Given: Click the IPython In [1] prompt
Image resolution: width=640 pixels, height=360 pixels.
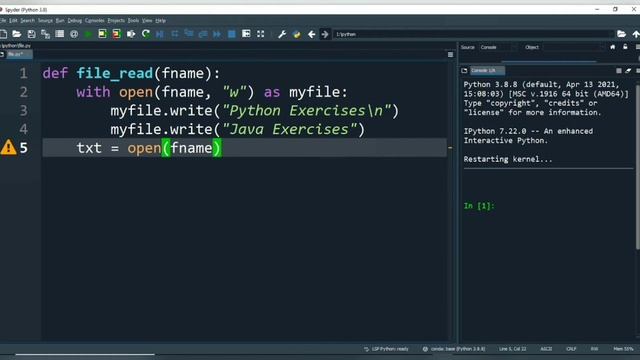Looking at the screenshot, I should (x=479, y=206).
